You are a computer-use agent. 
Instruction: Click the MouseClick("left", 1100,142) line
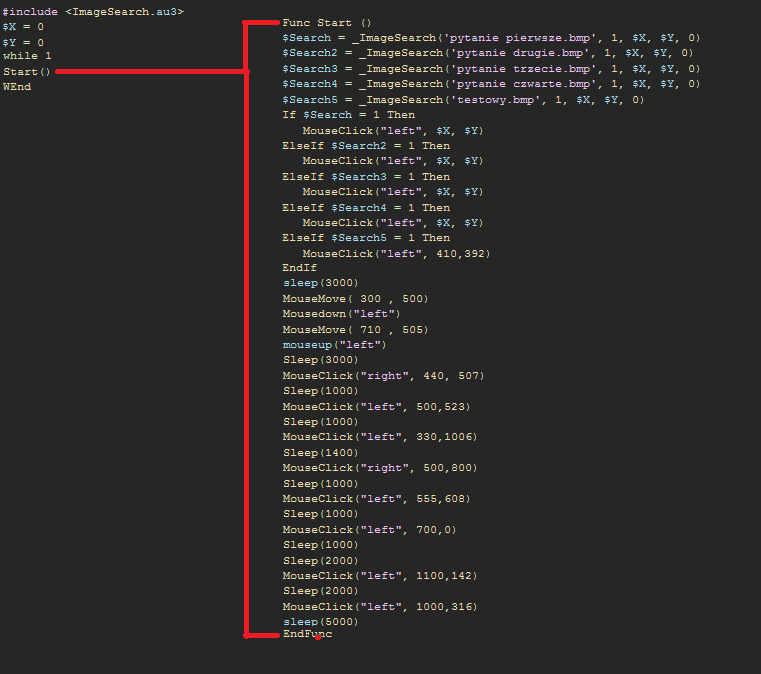[380, 576]
